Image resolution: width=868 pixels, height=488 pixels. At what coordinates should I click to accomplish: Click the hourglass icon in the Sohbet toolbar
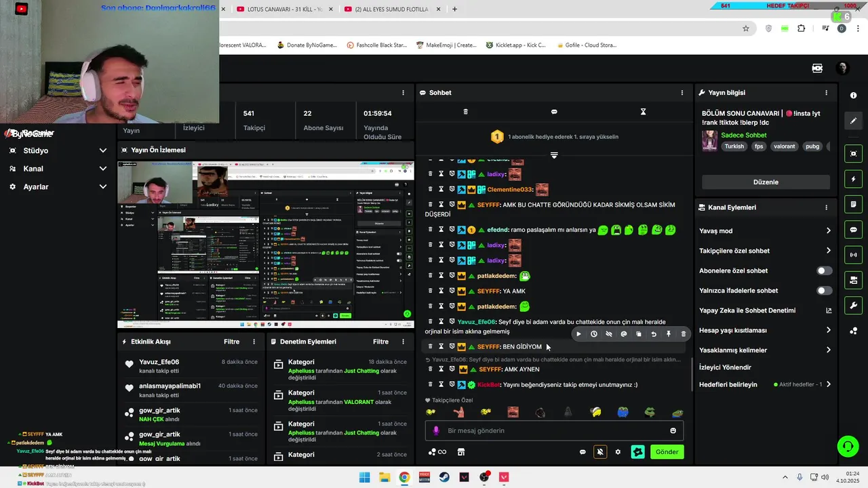[643, 112]
